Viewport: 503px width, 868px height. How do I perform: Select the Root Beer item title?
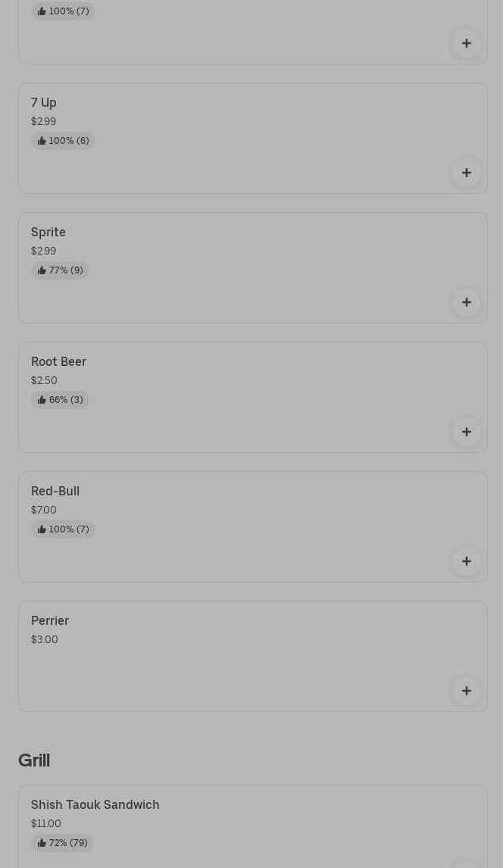click(58, 361)
